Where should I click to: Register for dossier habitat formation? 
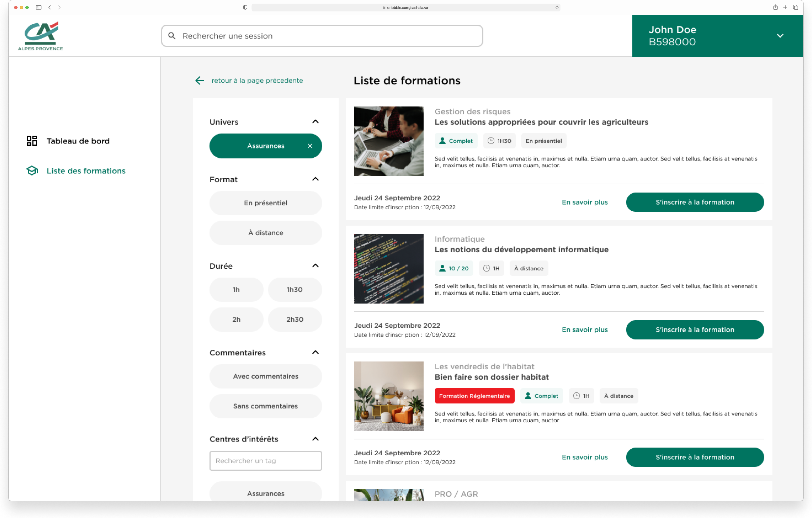click(695, 457)
